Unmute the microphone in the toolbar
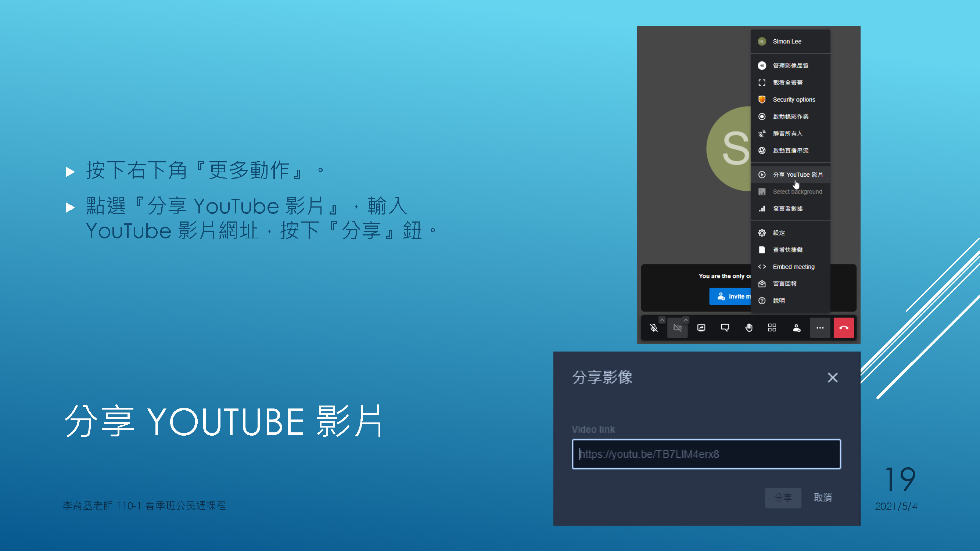Image resolution: width=980 pixels, height=551 pixels. coord(654,328)
